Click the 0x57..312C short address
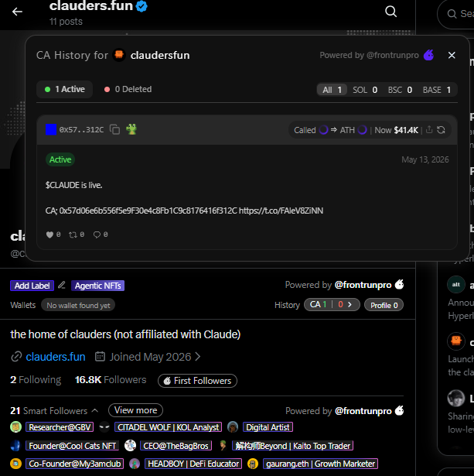The image size is (474, 476). click(81, 130)
